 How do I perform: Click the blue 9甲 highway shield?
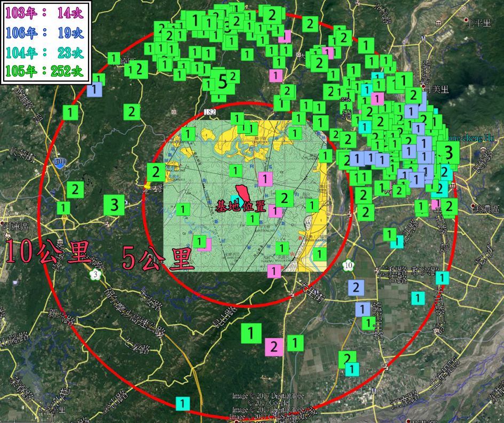[59, 163]
